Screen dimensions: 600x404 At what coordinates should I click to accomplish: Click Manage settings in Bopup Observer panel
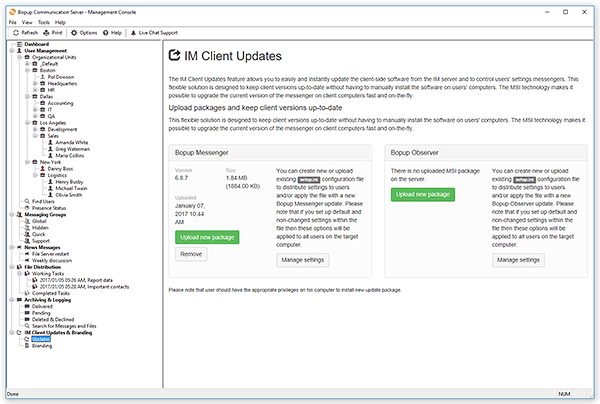(x=518, y=260)
